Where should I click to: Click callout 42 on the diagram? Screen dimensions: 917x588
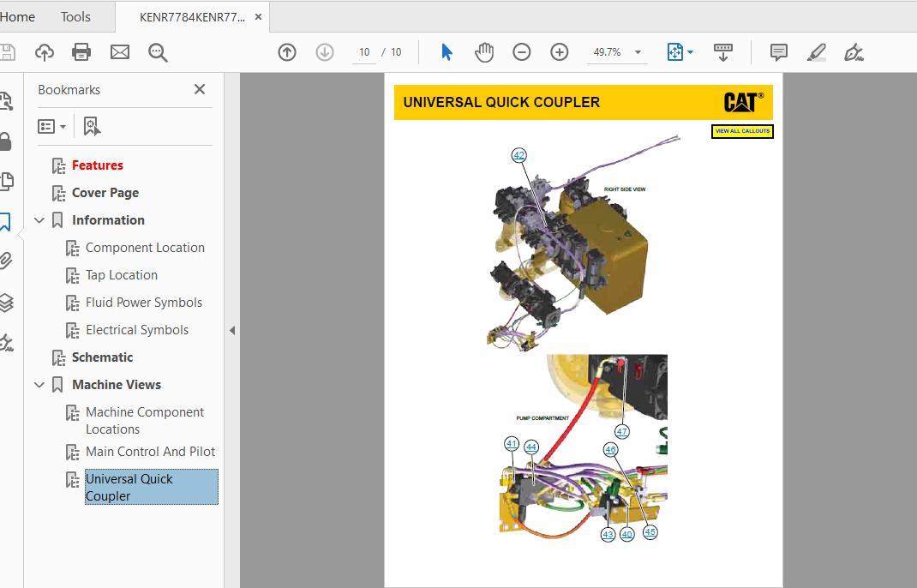click(518, 155)
